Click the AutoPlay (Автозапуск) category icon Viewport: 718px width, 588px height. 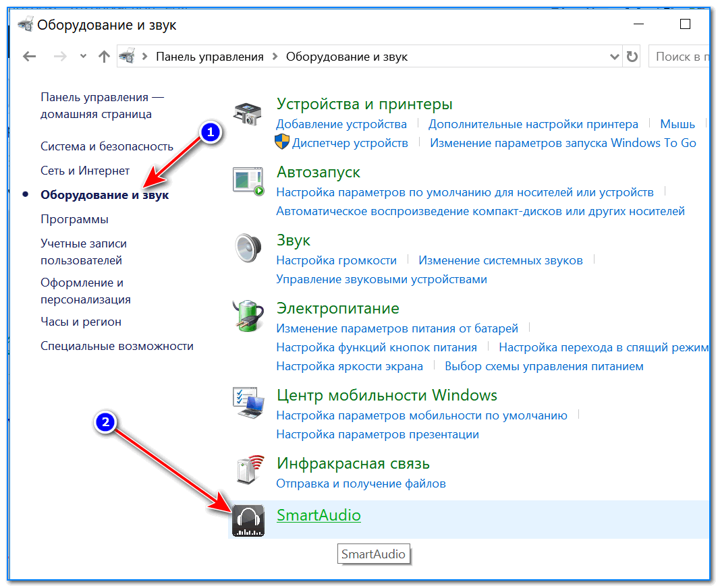coord(248,181)
